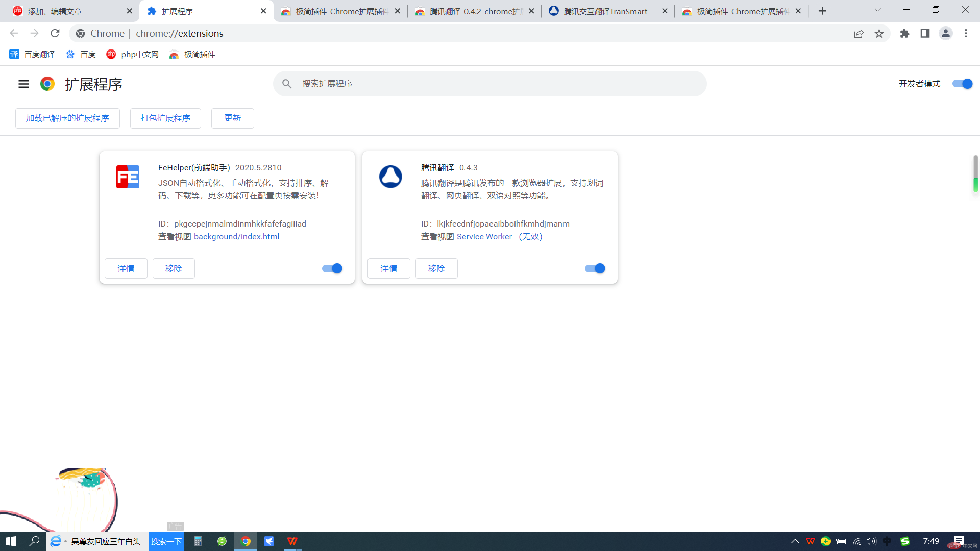Show hidden system tray icons
This screenshot has height=551, width=980.
click(x=795, y=541)
